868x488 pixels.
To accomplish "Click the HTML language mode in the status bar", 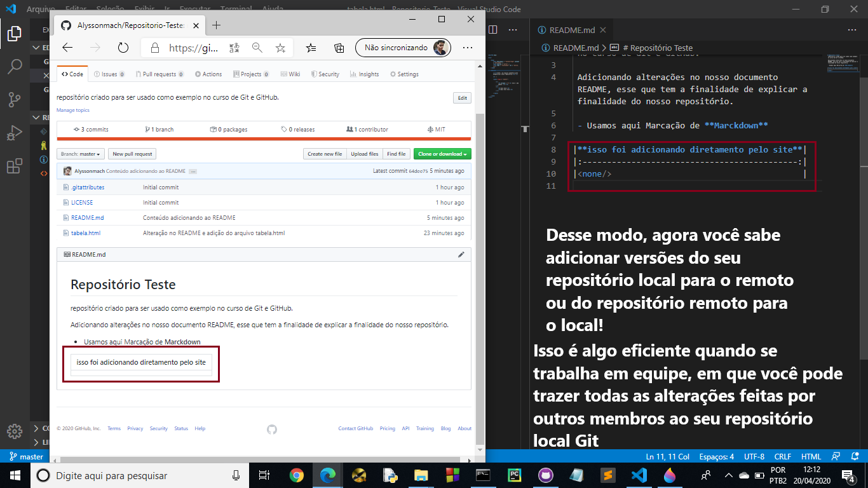I will (x=811, y=456).
